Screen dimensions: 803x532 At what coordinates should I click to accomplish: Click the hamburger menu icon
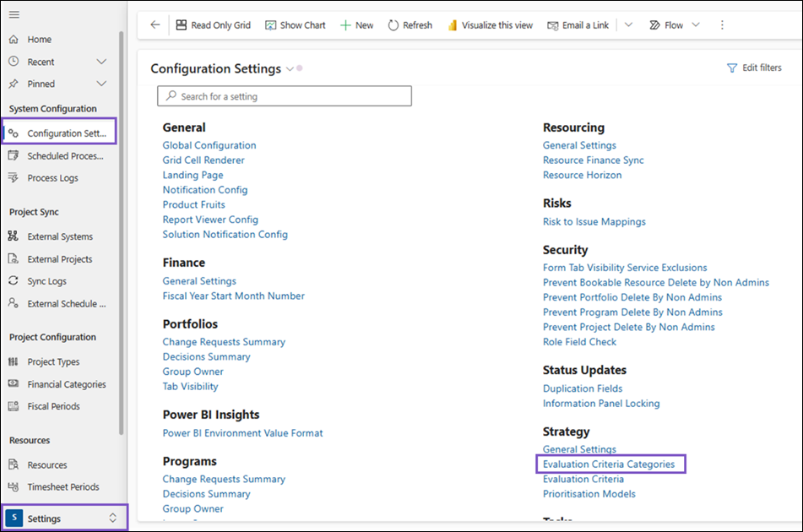click(x=14, y=15)
